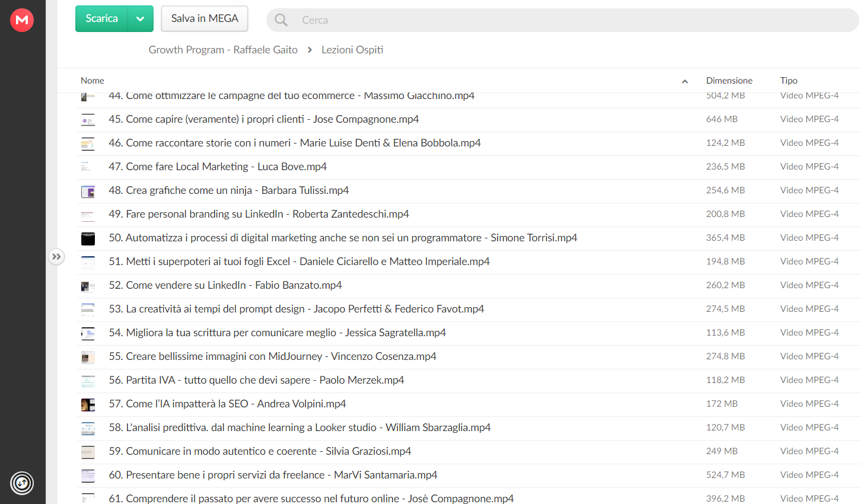Image resolution: width=861 pixels, height=504 pixels.
Task: Expand the left sidebar with double-arrow button
Action: [56, 257]
